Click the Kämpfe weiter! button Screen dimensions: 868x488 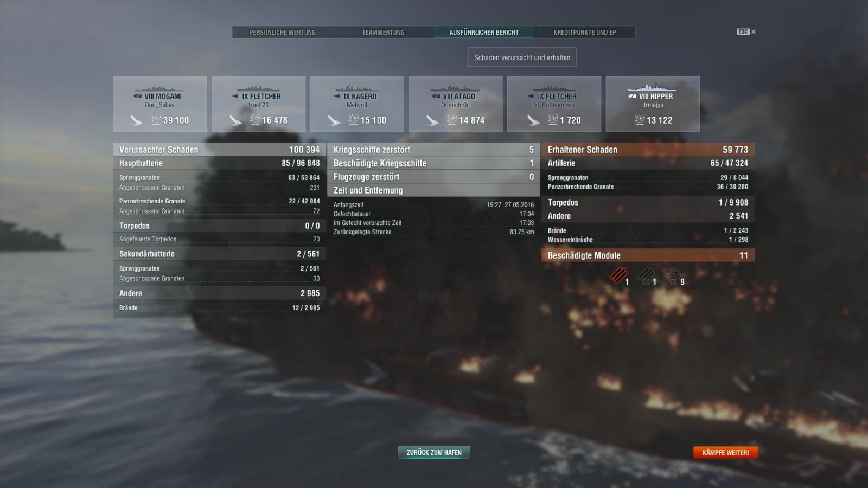(x=726, y=452)
